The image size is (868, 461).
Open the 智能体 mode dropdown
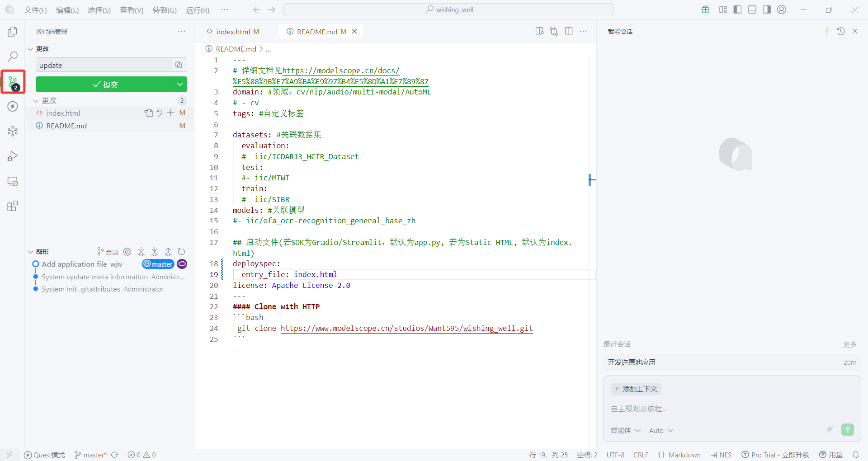625,431
